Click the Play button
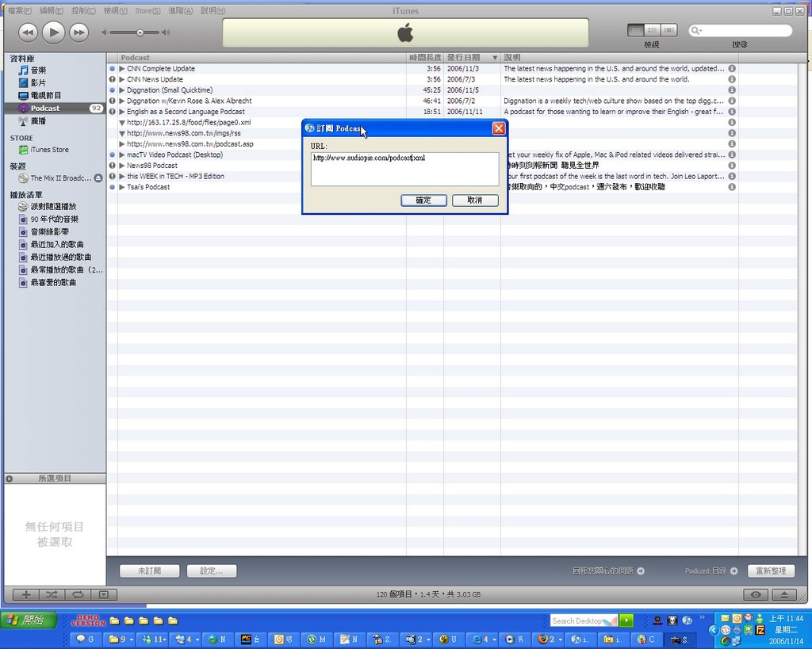The image size is (812, 649). click(53, 32)
